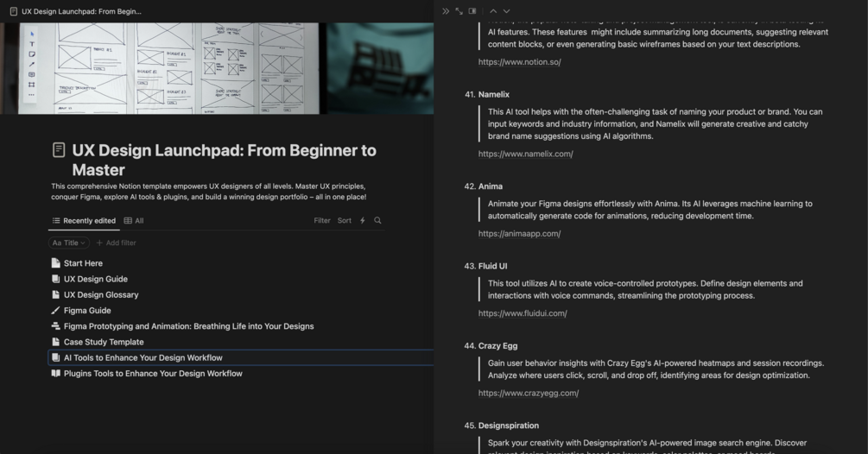Open the namelix.com link
Screen dimensions: 868x454
(x=526, y=154)
